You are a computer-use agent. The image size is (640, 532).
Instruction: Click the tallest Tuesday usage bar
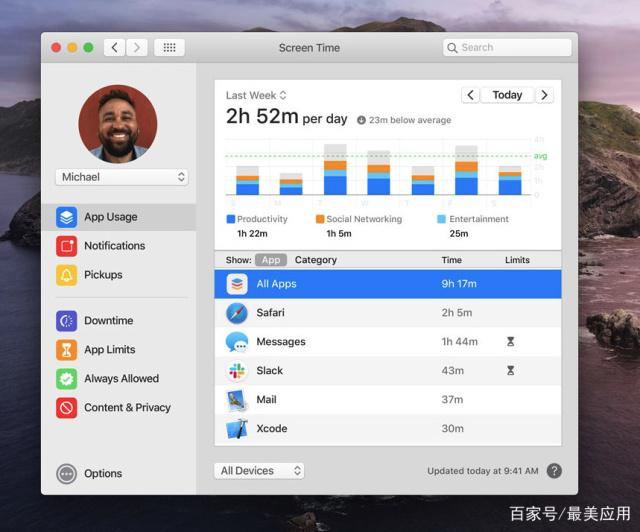pos(335,169)
